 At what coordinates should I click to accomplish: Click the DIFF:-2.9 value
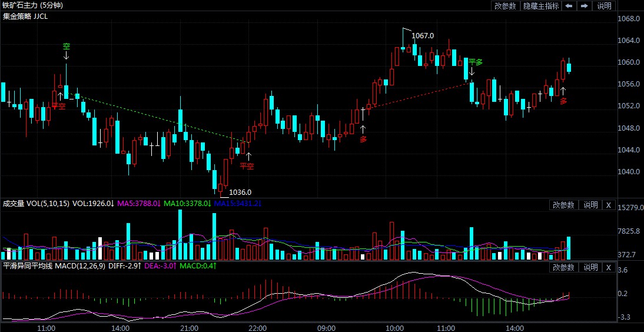click(125, 266)
